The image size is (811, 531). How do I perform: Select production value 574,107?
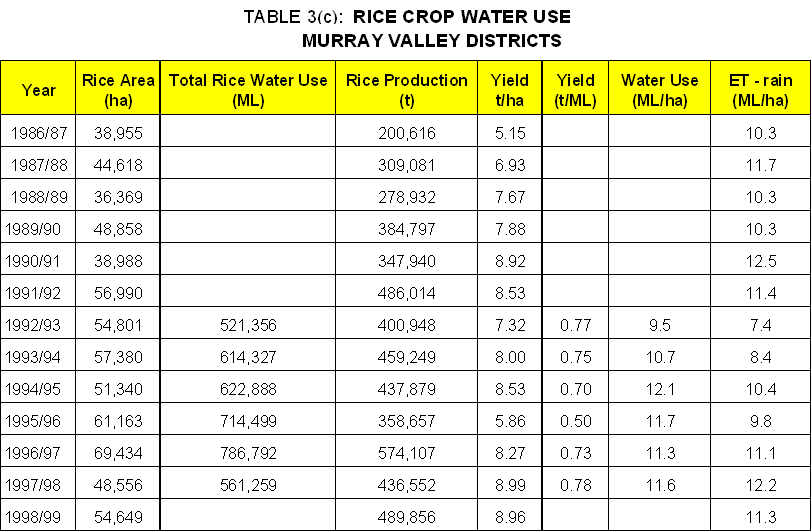(x=406, y=454)
